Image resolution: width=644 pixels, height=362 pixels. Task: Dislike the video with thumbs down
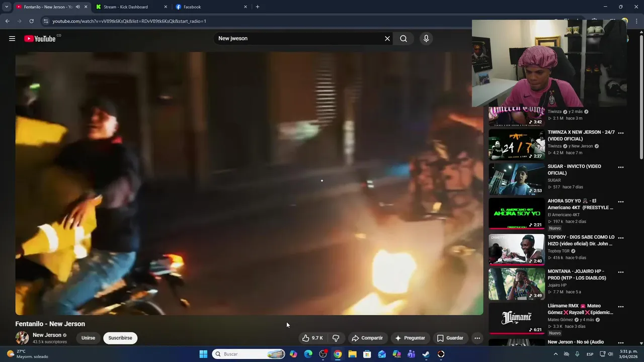click(x=336, y=338)
